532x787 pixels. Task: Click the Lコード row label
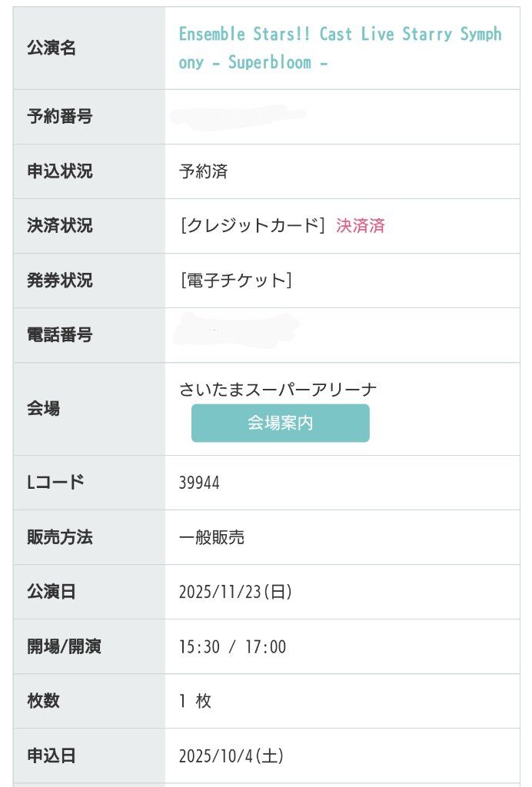point(55,483)
